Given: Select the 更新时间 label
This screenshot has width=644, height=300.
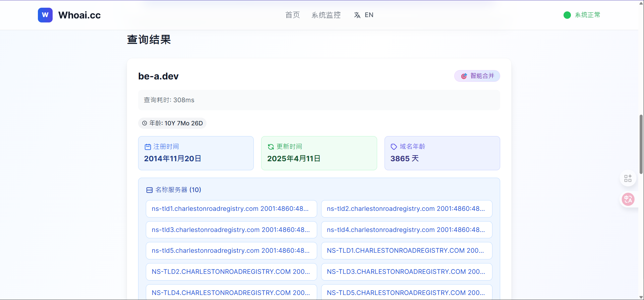Looking at the screenshot, I should (289, 147).
